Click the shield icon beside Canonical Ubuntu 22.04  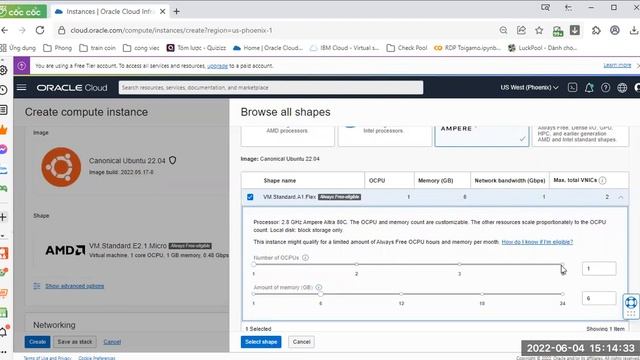[173, 160]
